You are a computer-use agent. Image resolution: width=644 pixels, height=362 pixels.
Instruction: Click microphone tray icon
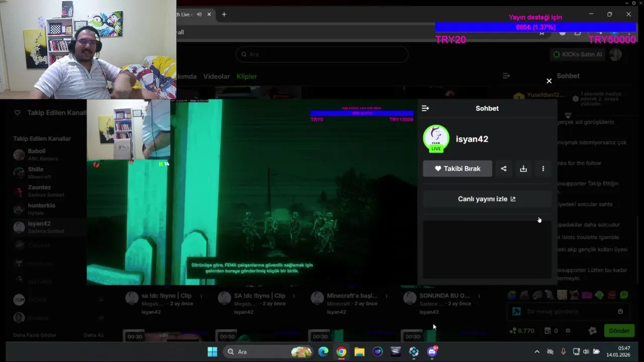click(x=563, y=352)
